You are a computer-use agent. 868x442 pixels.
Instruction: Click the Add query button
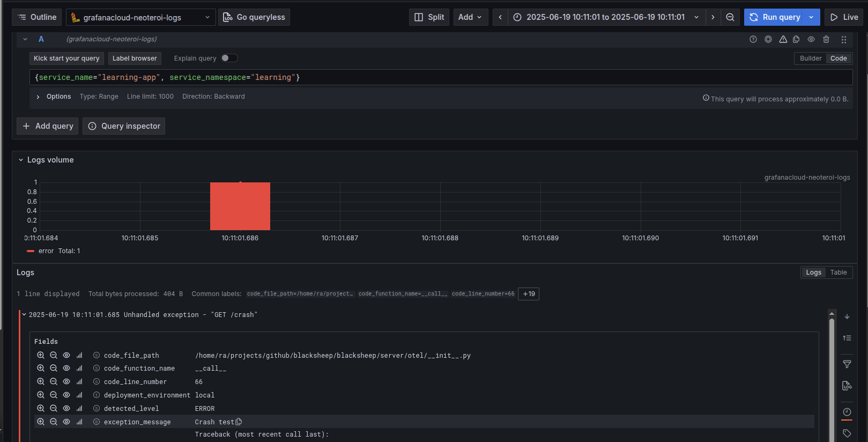(48, 126)
